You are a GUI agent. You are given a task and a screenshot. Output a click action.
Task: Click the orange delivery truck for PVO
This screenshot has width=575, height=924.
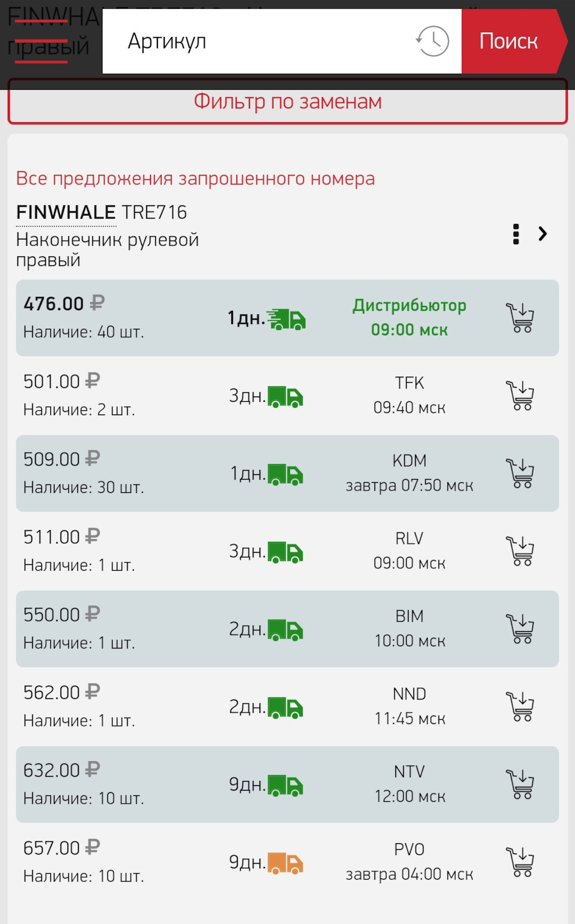tap(285, 864)
